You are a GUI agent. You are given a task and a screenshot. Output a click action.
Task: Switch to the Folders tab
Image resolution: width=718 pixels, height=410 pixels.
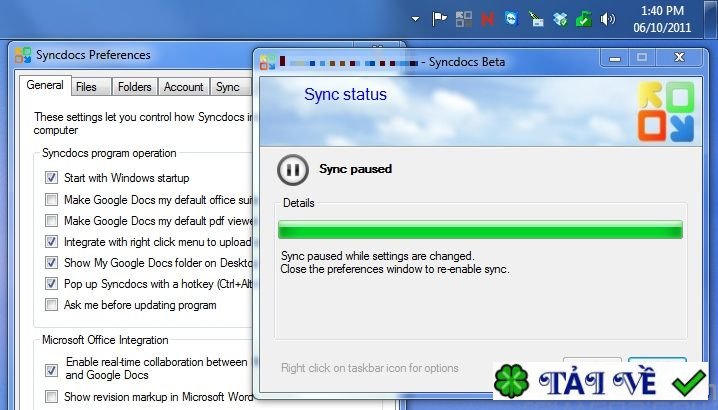point(135,87)
